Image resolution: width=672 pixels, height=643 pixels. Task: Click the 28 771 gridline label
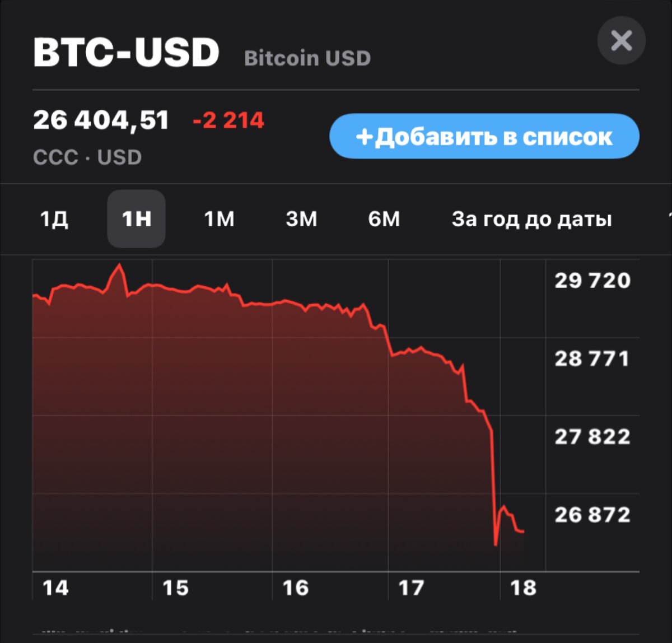[x=592, y=358]
